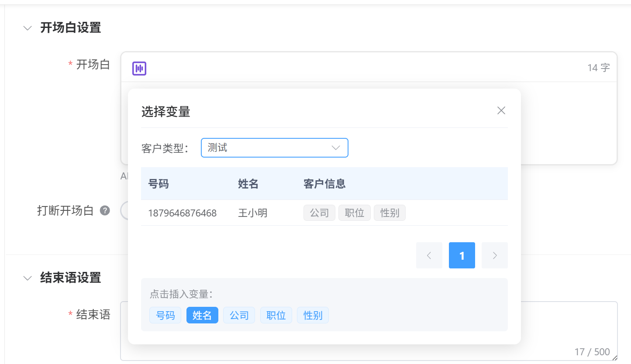
Task: Collapse the 结束语设置 section
Action: [x=28, y=278]
